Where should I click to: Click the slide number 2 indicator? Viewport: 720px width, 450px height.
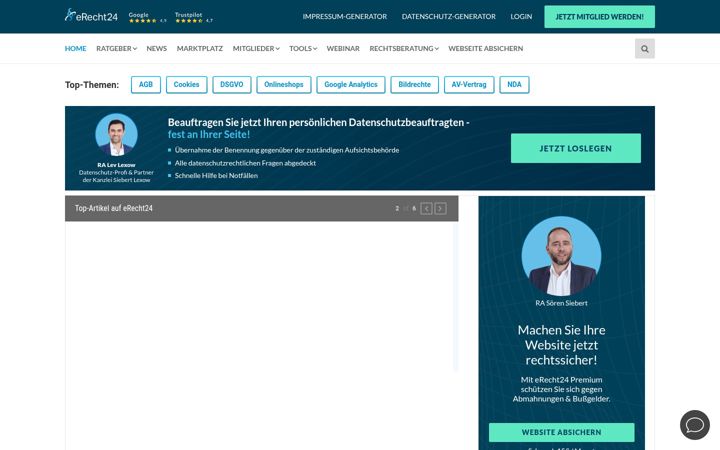click(397, 208)
